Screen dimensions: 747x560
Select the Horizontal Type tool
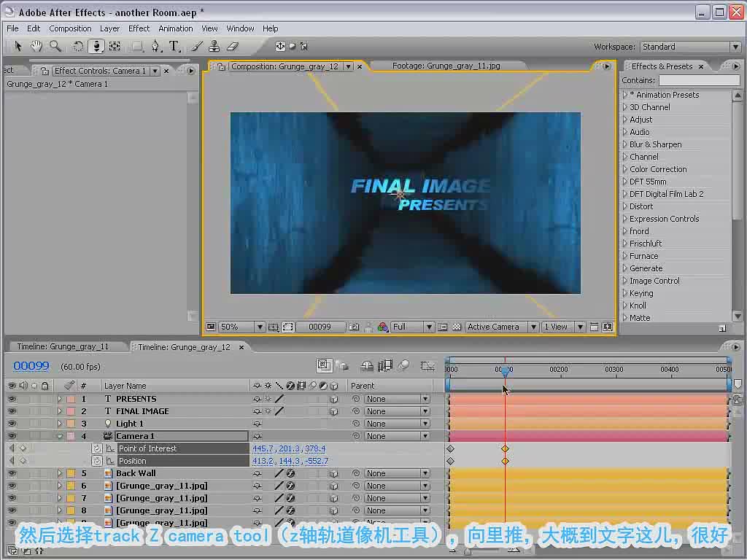tap(174, 46)
